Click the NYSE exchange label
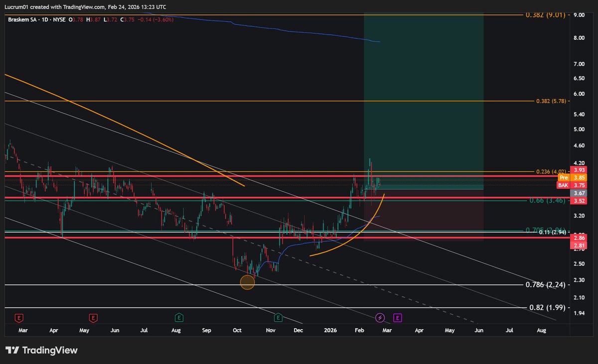Viewport: 598px width, 364px height. click(59, 19)
